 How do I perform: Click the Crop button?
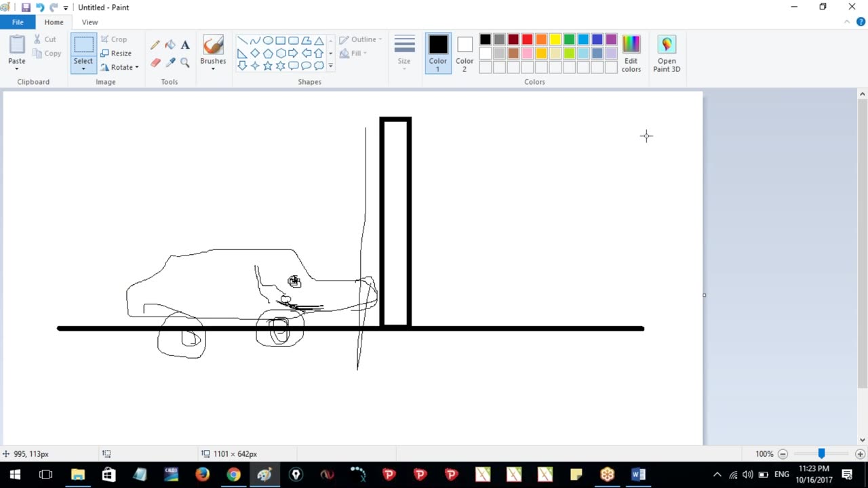pyautogui.click(x=114, y=39)
